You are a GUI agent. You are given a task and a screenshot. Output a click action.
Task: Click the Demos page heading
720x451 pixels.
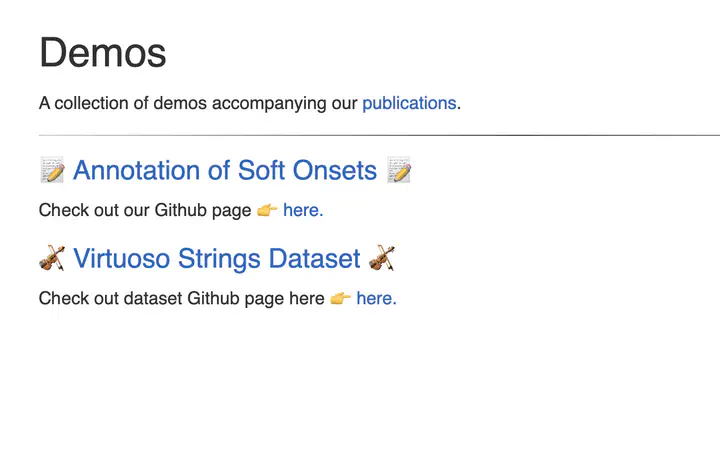(103, 53)
